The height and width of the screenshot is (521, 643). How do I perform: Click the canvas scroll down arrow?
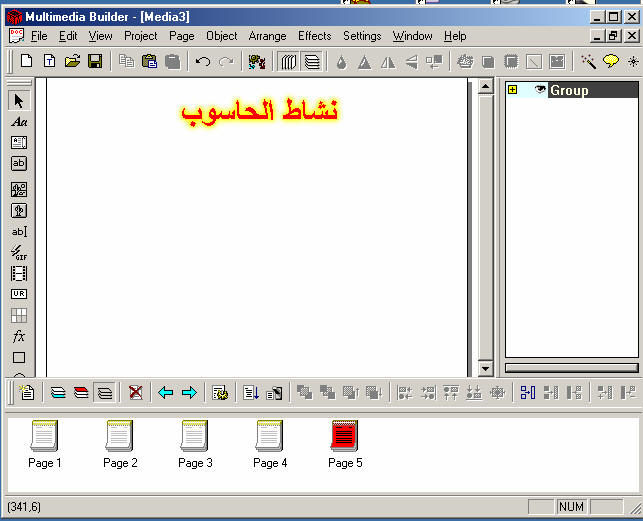486,368
